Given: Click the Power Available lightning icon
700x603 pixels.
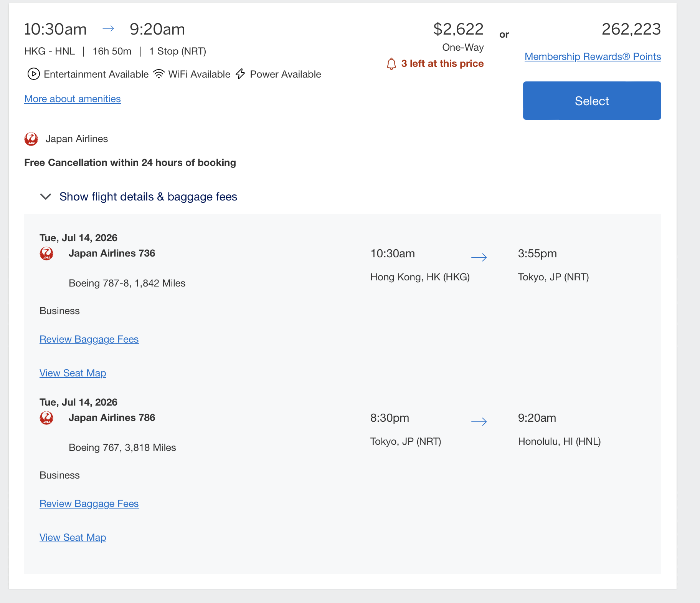Looking at the screenshot, I should click(x=240, y=74).
